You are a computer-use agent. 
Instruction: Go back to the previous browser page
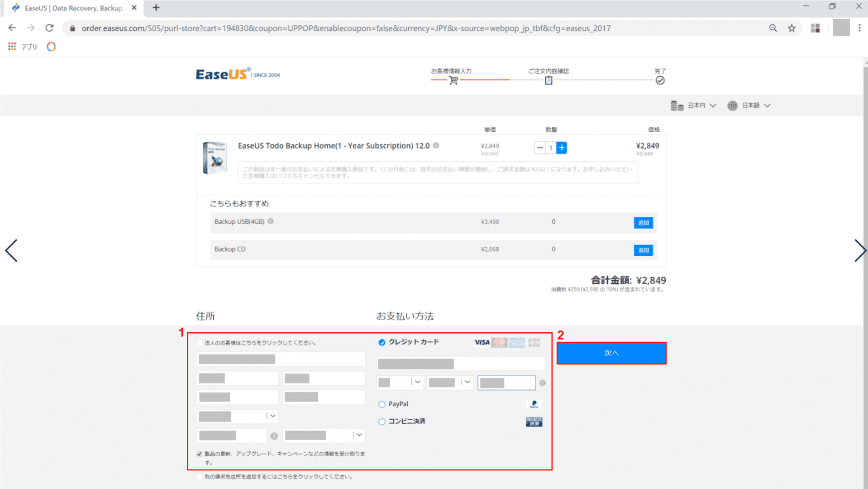(x=12, y=28)
